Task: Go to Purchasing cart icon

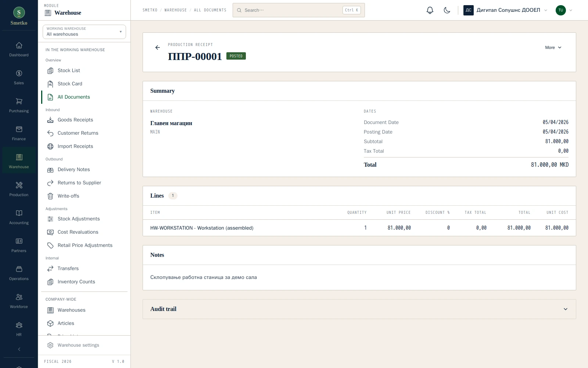Action: click(x=19, y=101)
